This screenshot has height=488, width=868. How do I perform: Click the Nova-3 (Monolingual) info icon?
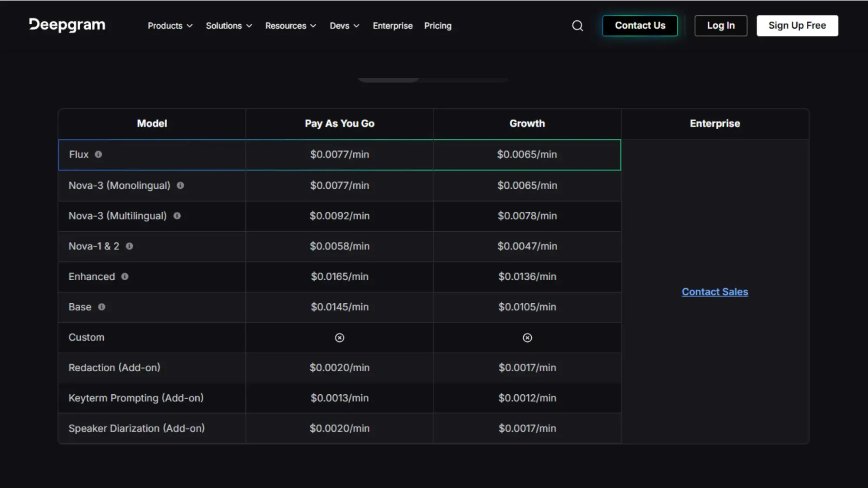click(x=181, y=185)
